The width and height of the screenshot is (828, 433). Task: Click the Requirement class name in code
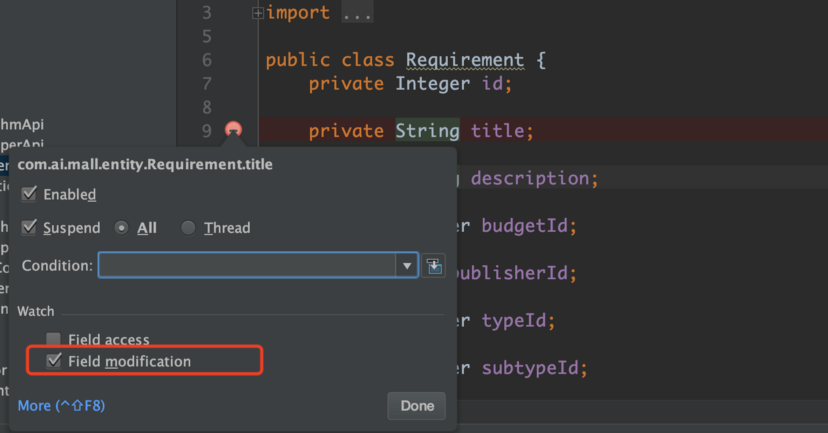pyautogui.click(x=464, y=60)
